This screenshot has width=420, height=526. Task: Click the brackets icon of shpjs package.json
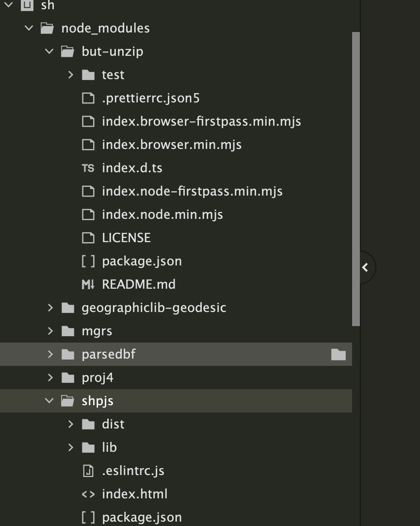pos(88,517)
